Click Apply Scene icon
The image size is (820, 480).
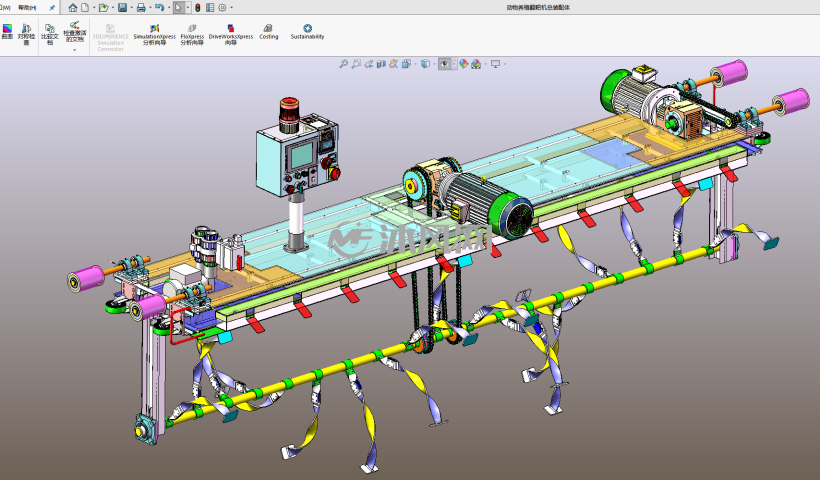[x=476, y=64]
